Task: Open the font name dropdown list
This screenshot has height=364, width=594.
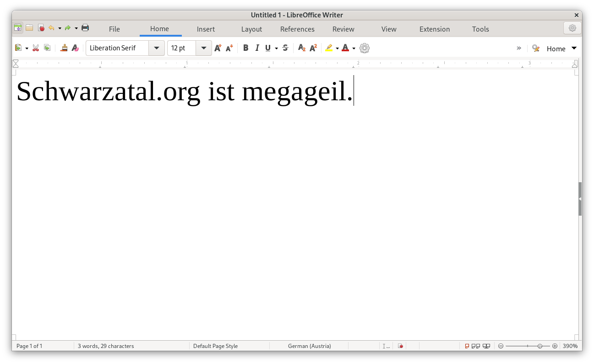Action: click(x=157, y=48)
